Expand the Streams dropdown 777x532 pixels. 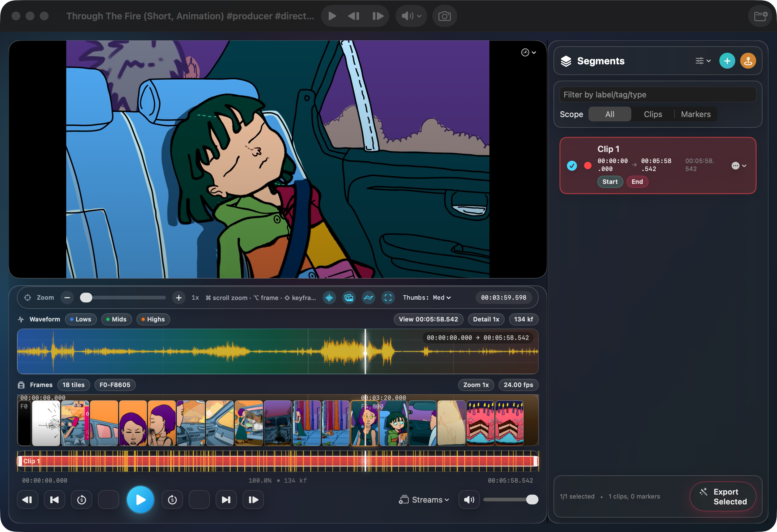pos(423,499)
